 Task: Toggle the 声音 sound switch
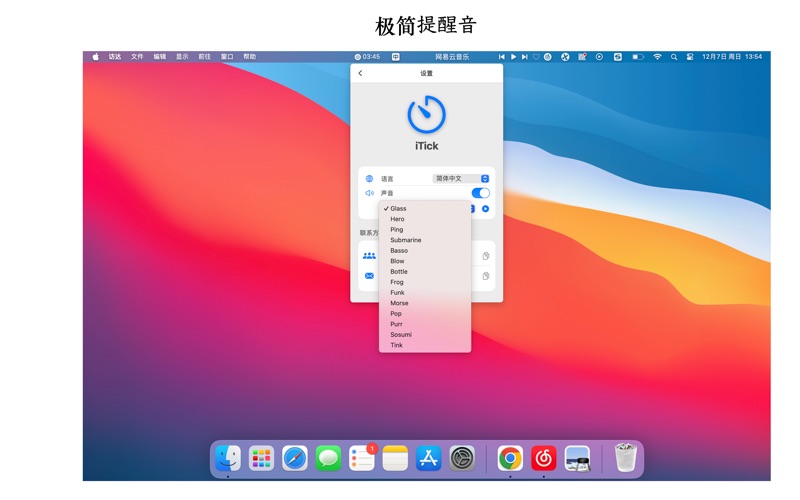coord(480,193)
